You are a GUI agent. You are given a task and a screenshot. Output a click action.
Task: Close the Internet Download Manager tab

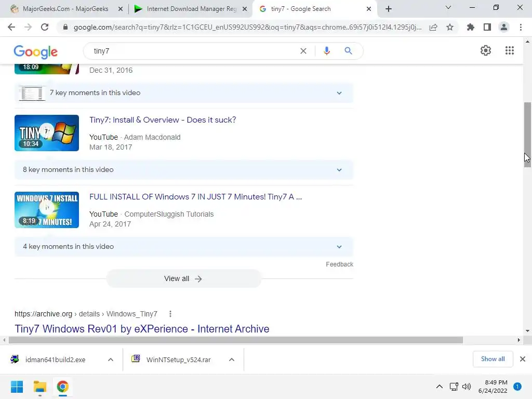point(245,9)
